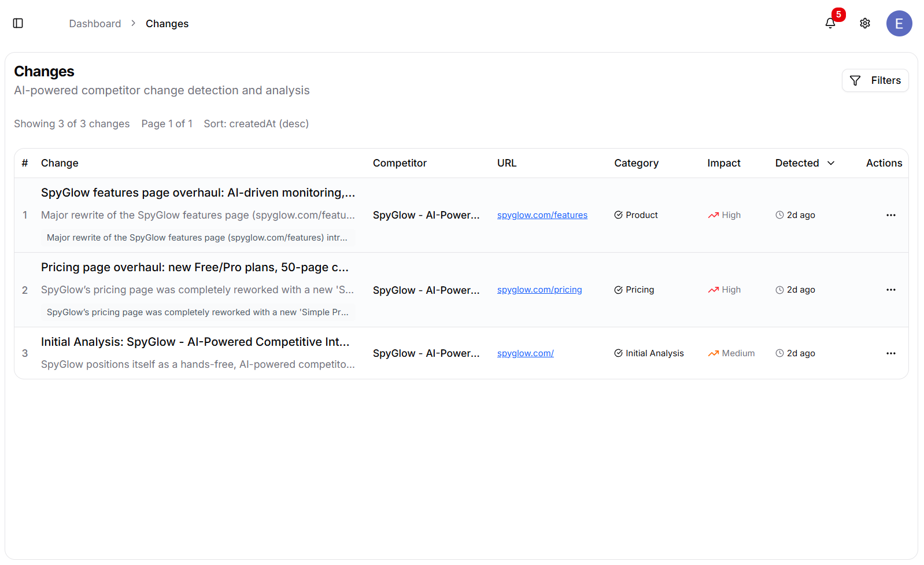Go to Dashboard breadcrumb

point(95,24)
